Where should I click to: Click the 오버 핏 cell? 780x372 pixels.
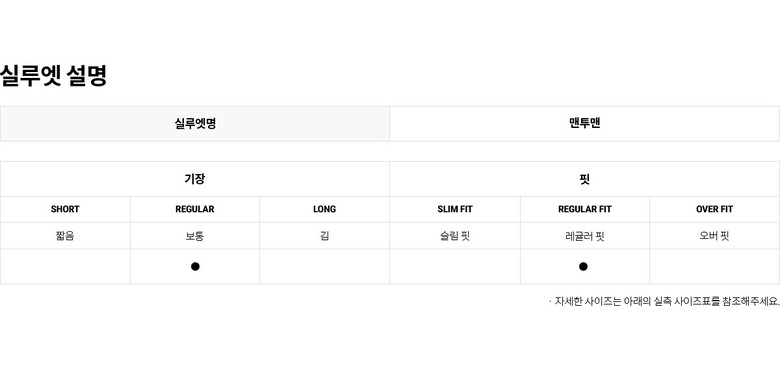[x=714, y=236]
